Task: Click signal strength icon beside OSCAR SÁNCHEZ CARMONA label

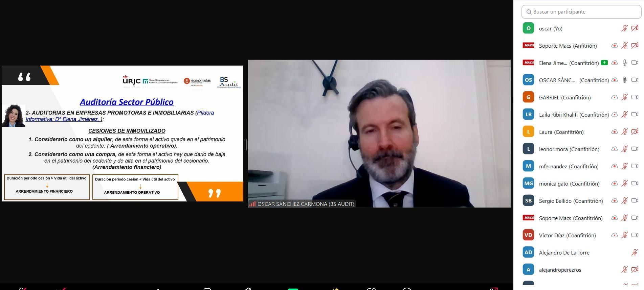Action: click(252, 204)
